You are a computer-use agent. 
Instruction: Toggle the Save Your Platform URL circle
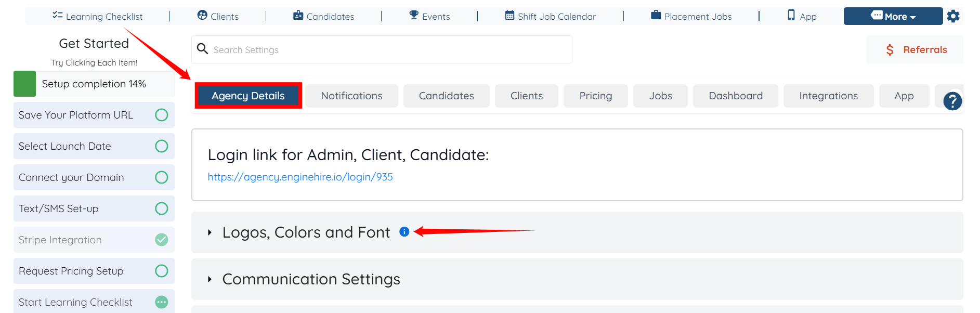click(x=162, y=115)
